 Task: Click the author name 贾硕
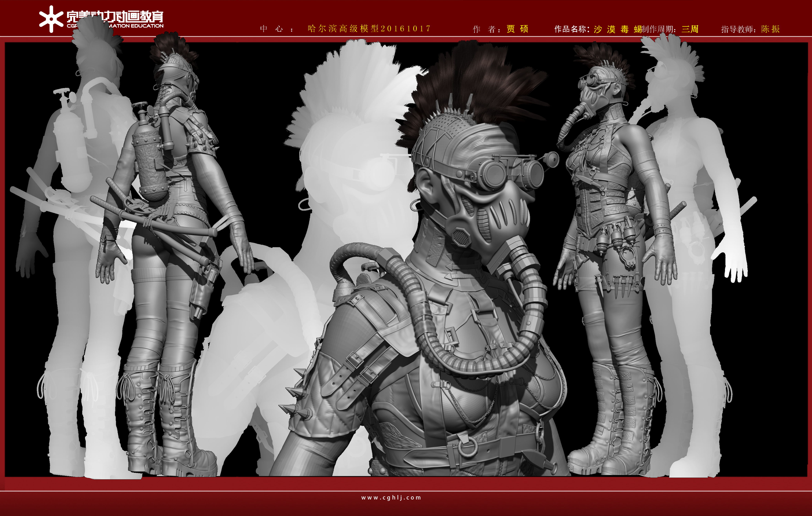click(x=517, y=29)
